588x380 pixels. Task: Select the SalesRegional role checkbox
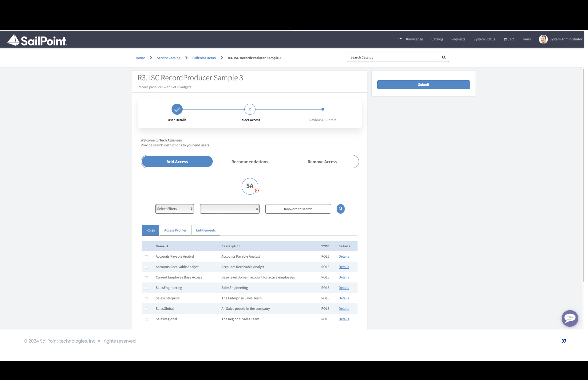[146, 319]
